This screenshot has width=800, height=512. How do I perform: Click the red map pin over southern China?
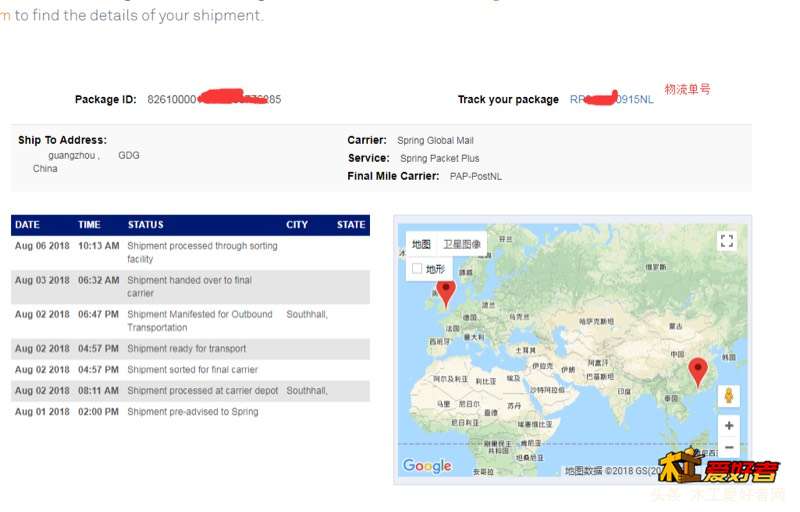(x=698, y=372)
